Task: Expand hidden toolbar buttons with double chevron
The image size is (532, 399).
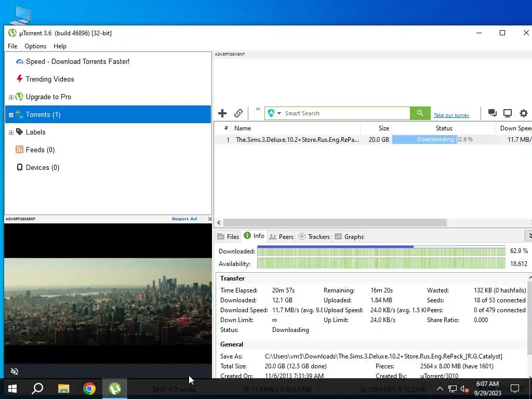Action: pyautogui.click(x=258, y=109)
